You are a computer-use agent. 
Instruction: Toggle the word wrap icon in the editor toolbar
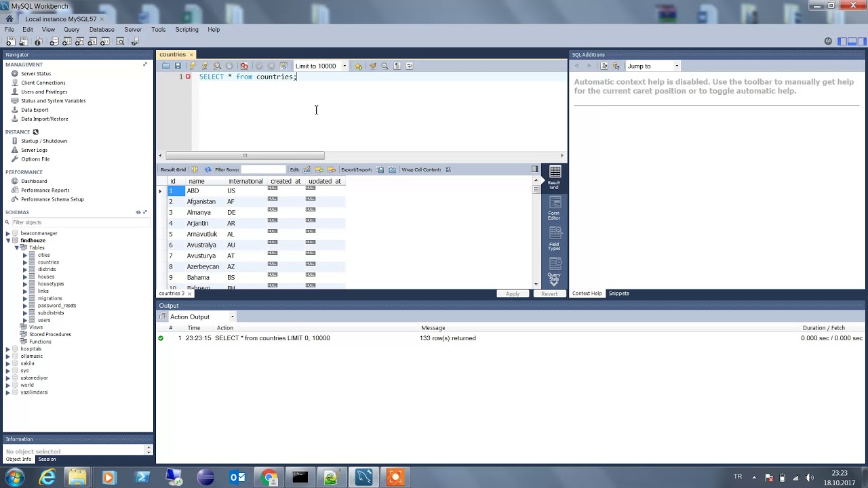[409, 66]
